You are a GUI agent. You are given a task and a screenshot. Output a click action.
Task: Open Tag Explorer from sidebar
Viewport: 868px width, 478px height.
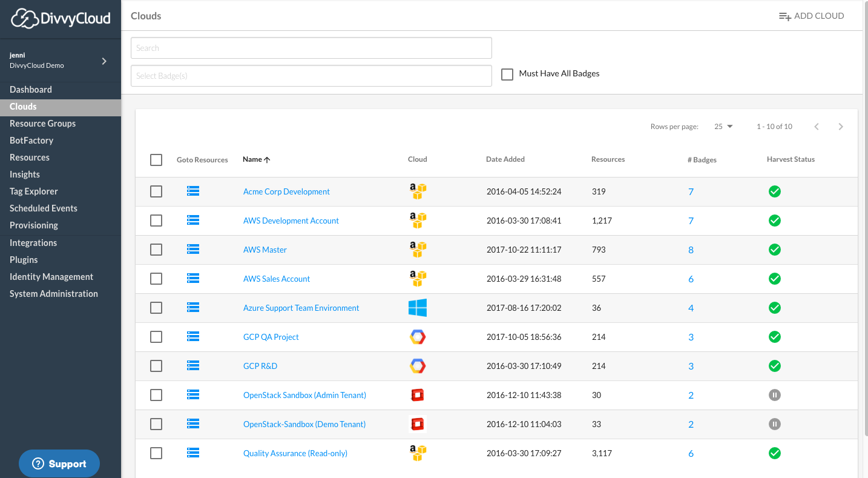click(34, 191)
